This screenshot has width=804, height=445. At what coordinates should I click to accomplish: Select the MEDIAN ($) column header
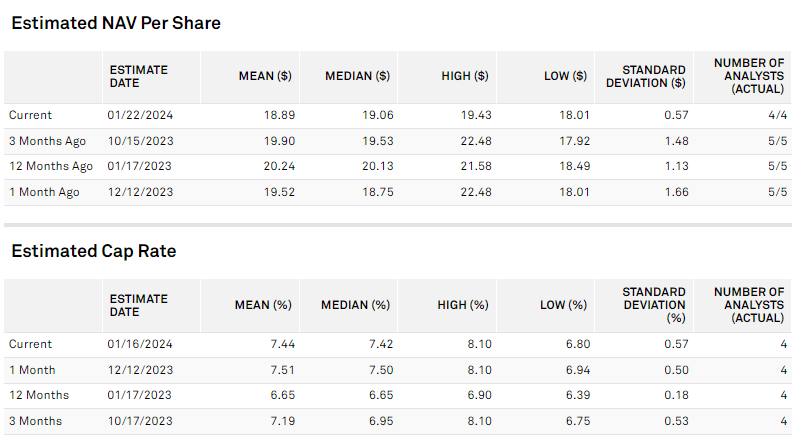coord(357,76)
